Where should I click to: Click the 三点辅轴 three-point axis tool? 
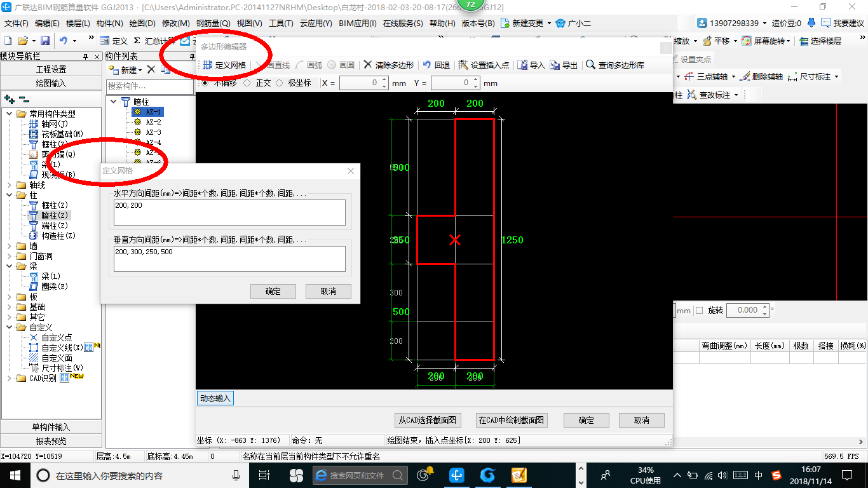706,76
